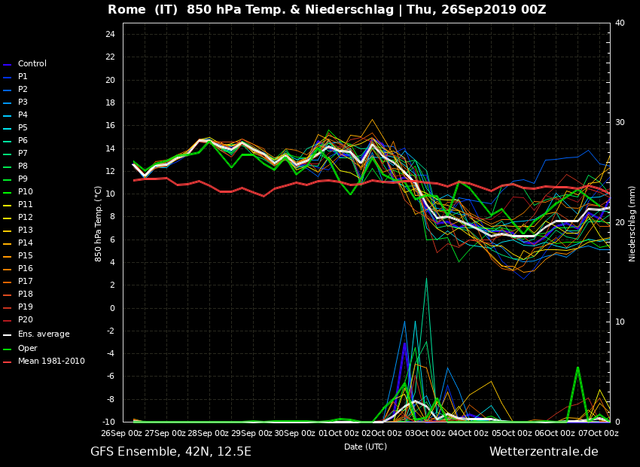Click the Oper legend label
The height and width of the screenshot is (467, 640).
(x=27, y=348)
